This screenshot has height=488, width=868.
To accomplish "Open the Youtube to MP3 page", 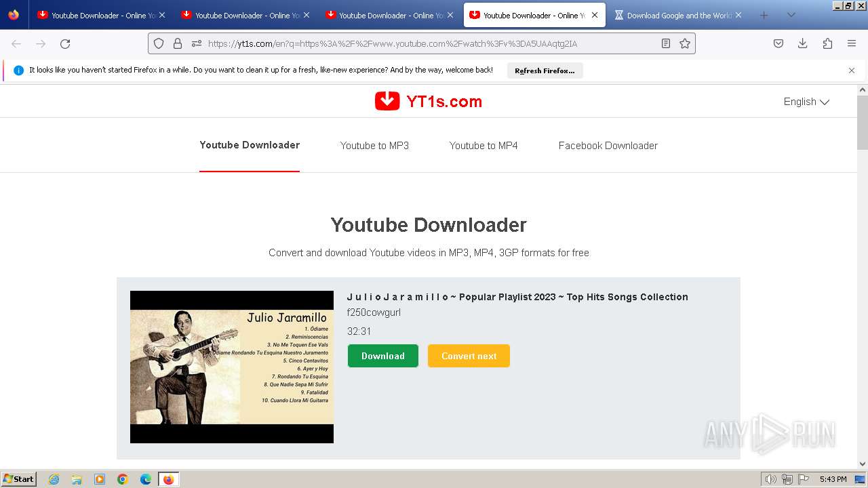I will click(x=374, y=146).
